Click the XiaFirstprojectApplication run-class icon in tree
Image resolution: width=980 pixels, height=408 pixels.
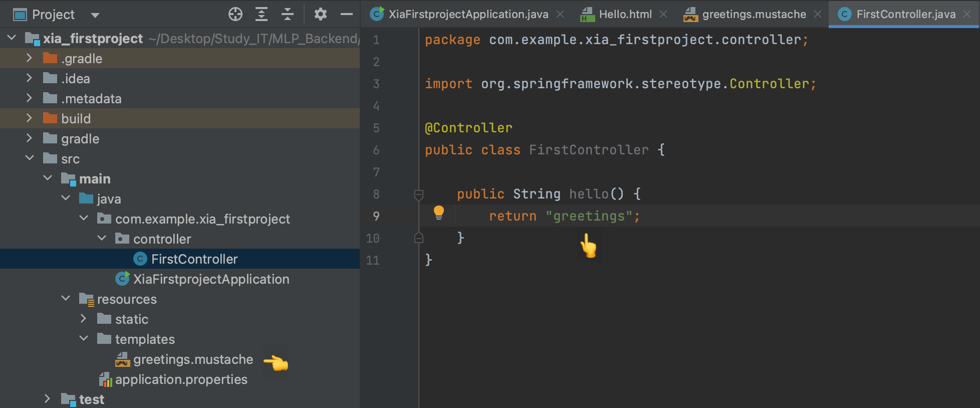click(122, 278)
